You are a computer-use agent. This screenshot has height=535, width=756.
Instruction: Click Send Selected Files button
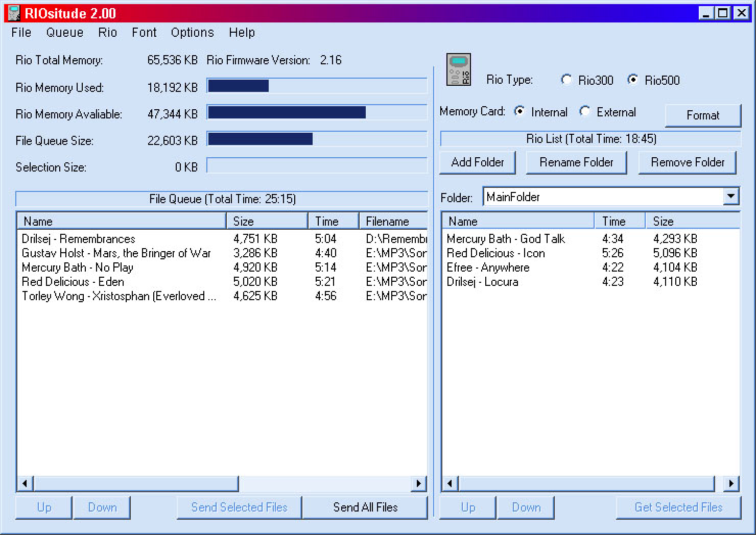239,507
